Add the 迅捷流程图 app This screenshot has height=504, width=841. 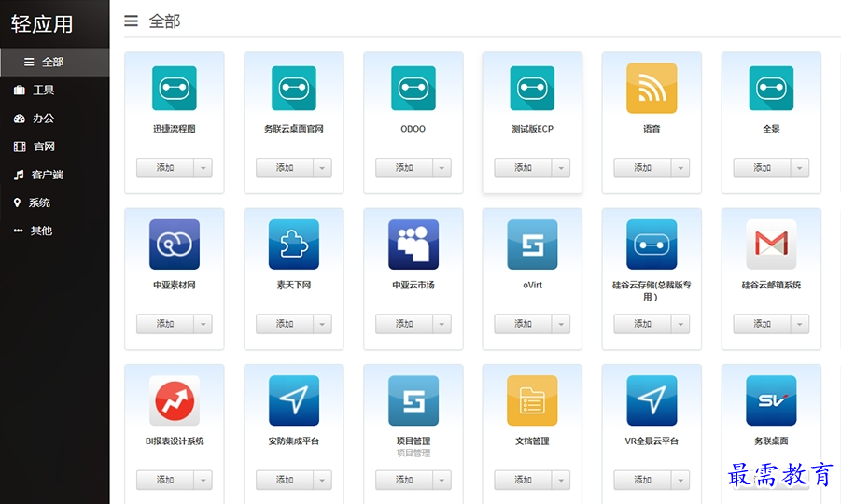(x=164, y=168)
